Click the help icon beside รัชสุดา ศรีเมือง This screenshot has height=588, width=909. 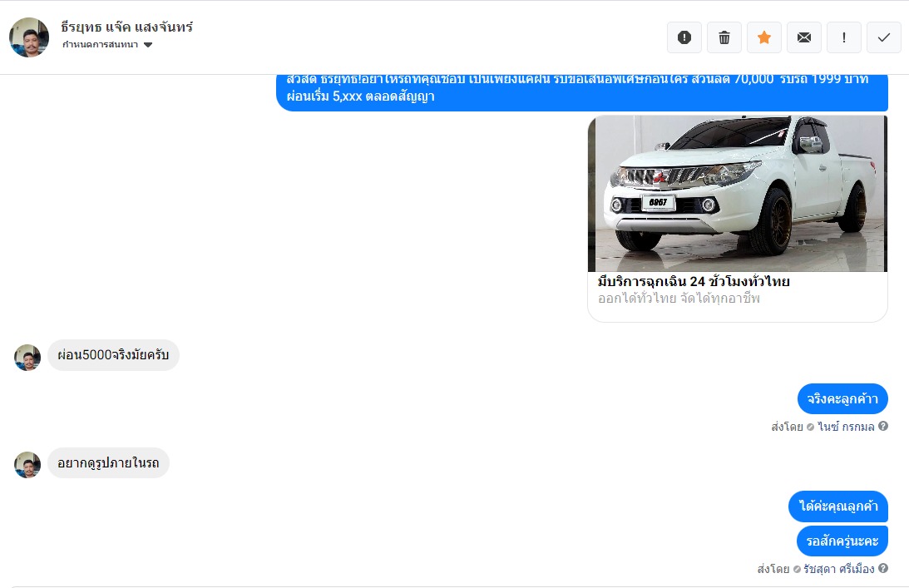[883, 569]
